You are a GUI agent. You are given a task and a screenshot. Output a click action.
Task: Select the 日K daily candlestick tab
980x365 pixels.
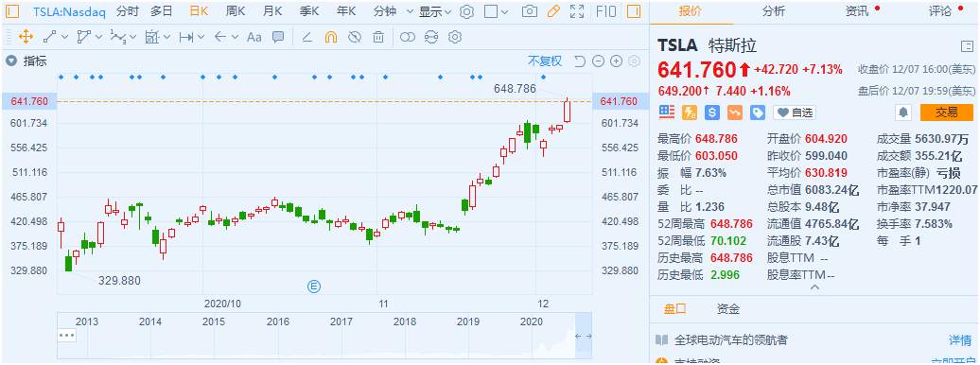tap(199, 11)
